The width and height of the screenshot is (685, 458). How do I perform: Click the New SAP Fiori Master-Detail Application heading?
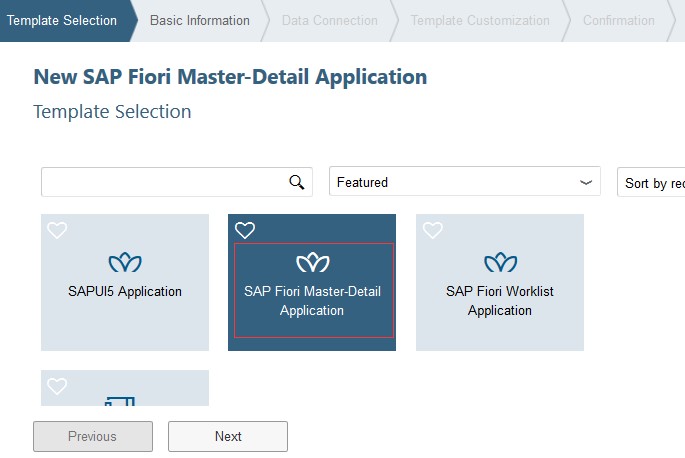pos(230,77)
